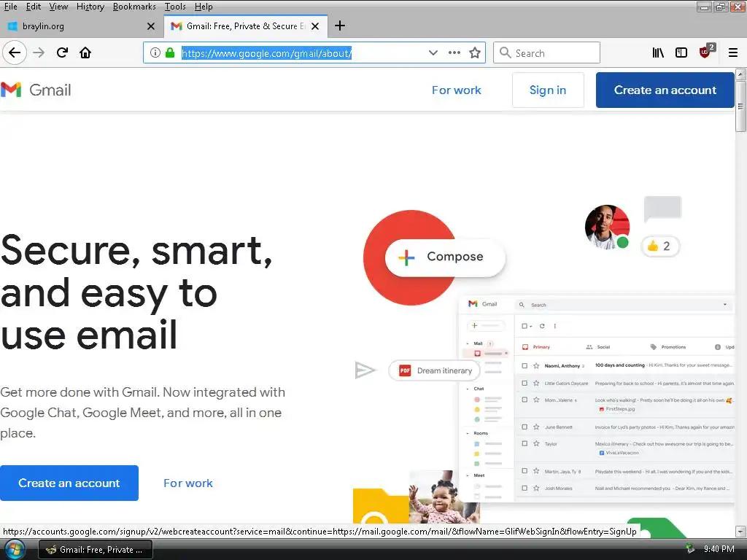
Task: Click the scrollbar down arrow
Action: (x=740, y=531)
